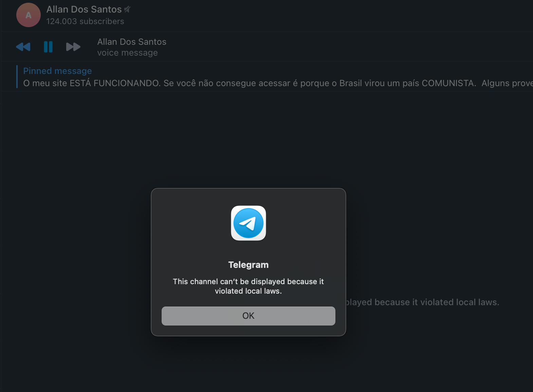Select the Pinned message label
This screenshot has height=392, width=533.
57,71
